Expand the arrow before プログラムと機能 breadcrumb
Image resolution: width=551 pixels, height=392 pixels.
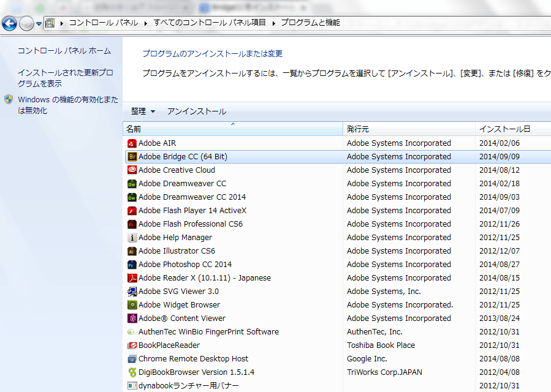[x=273, y=23]
